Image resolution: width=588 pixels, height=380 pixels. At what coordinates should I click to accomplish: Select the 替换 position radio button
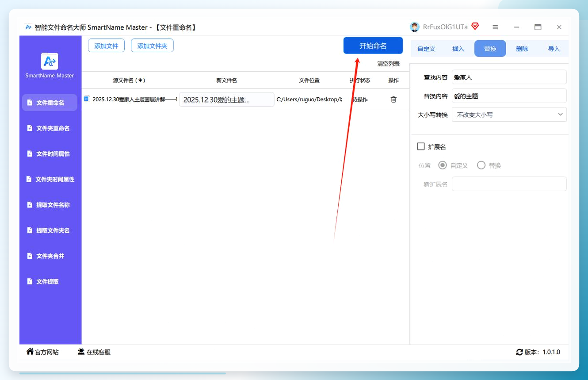[x=481, y=165]
